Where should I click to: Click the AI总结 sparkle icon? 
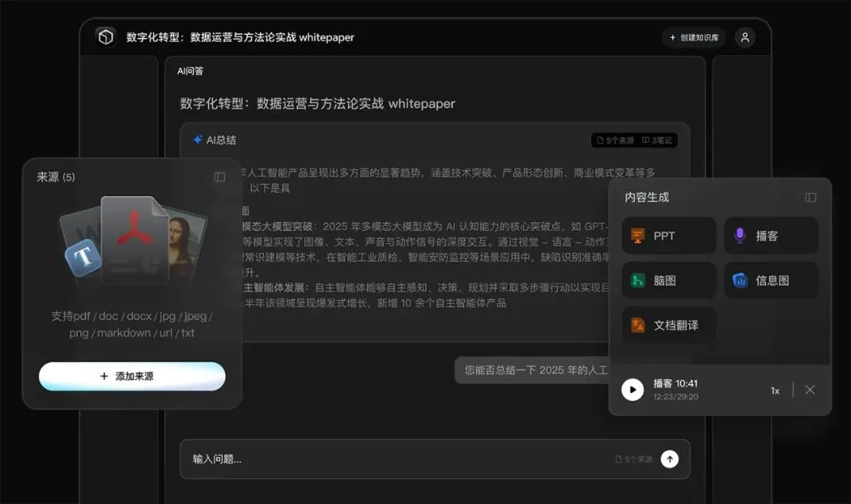(198, 139)
